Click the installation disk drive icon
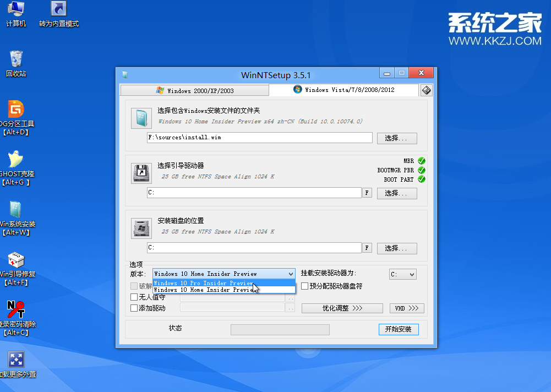551x392 pixels. pos(141,228)
